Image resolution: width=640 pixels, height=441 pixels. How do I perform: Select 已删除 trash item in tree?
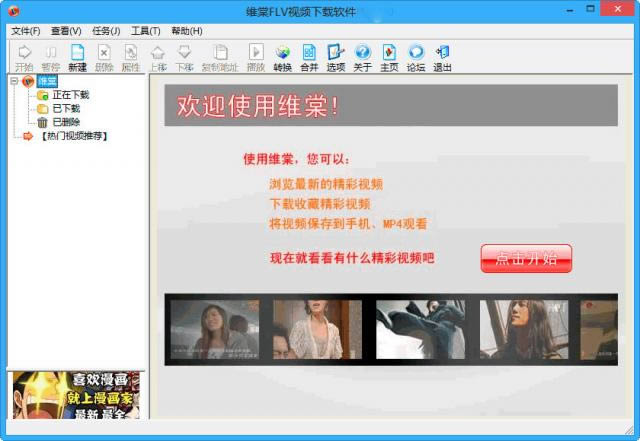coord(66,122)
